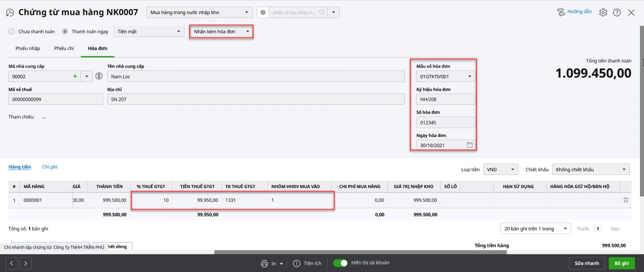Image resolution: width=644 pixels, height=272 pixels.
Task: Switch to Chi phí tab
Action: [50, 167]
